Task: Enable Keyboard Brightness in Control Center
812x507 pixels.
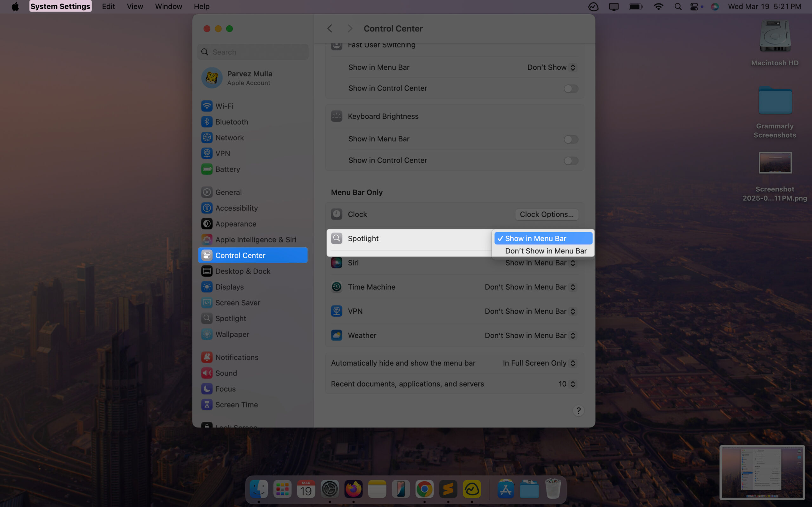Action: click(x=570, y=161)
